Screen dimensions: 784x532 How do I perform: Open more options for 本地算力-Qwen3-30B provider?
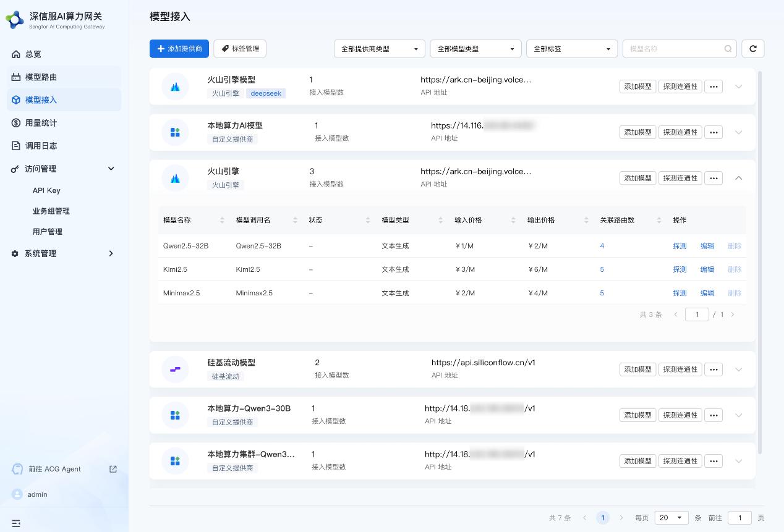[x=714, y=415]
